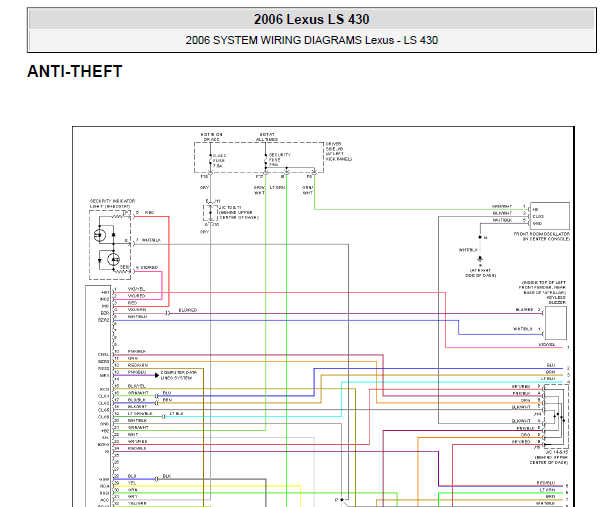
Task: Click the D-ACC fuse 7.5A label
Action: [219, 161]
